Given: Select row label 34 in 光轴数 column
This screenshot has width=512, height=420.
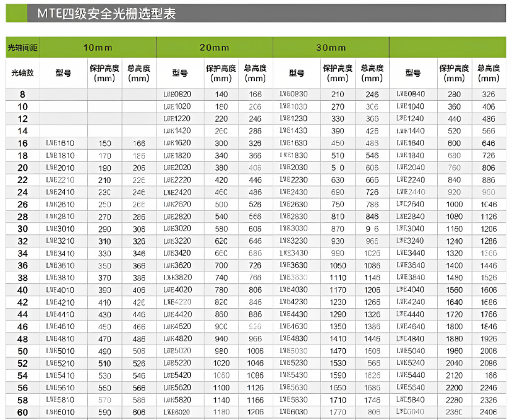Looking at the screenshot, I should click(x=22, y=254).
